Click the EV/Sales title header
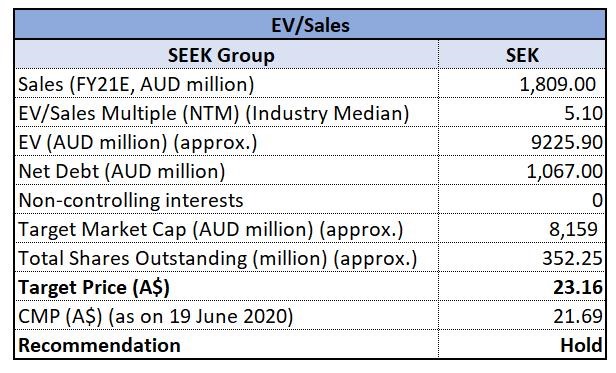 pos(310,25)
